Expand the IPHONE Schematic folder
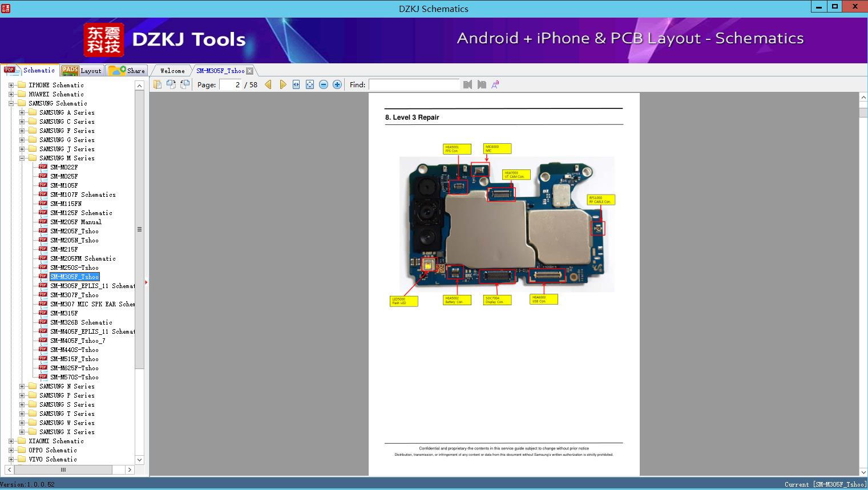The width and height of the screenshot is (868, 490). point(11,85)
